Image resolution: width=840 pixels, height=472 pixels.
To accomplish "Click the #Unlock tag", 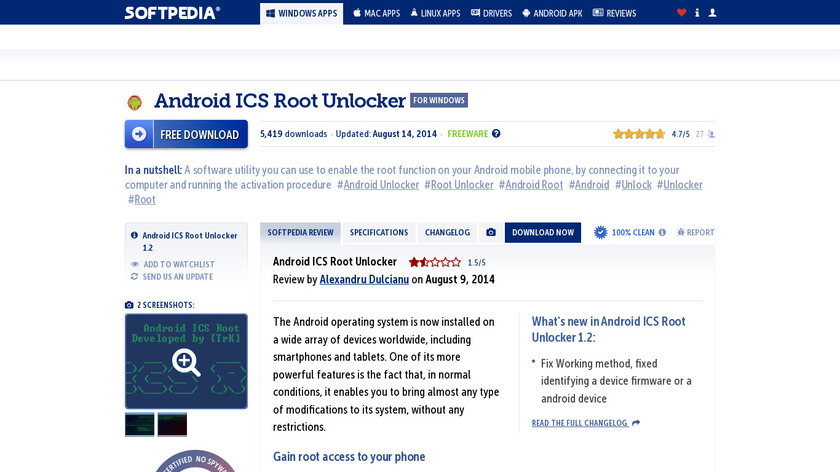I will tap(633, 185).
